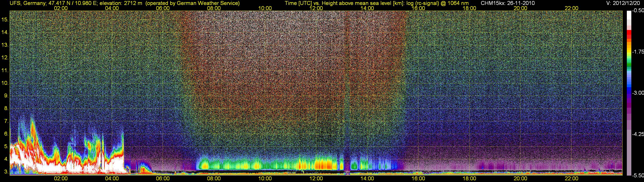
Task: Click the 02:00 label on the top time axis
Action: pos(61,8)
